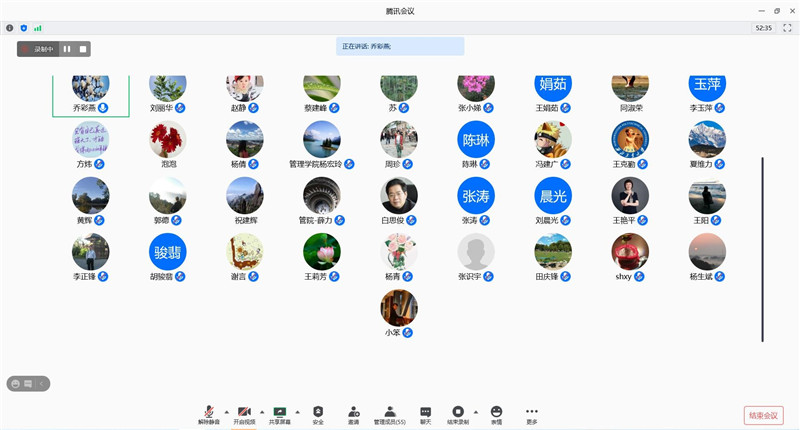Click the 共享屏幕 (Share Screen) icon
This screenshot has height=430, width=800.
point(280,413)
